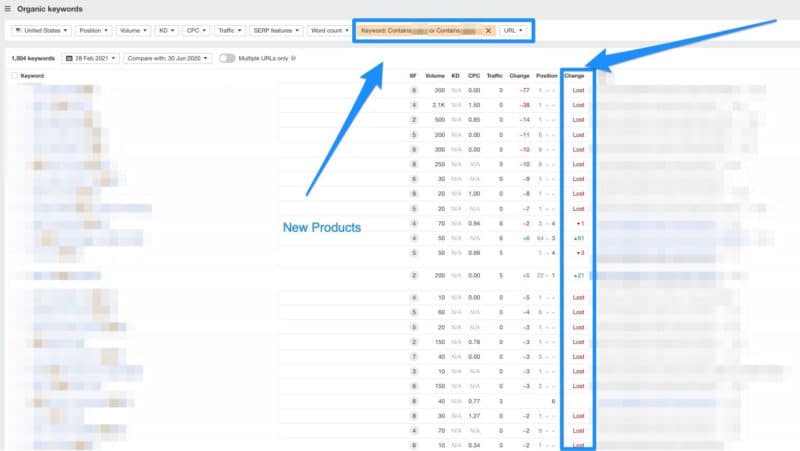Image resolution: width=800 pixels, height=451 pixels.
Task: Select the 0.94 CPC cell
Action: [x=474, y=223]
